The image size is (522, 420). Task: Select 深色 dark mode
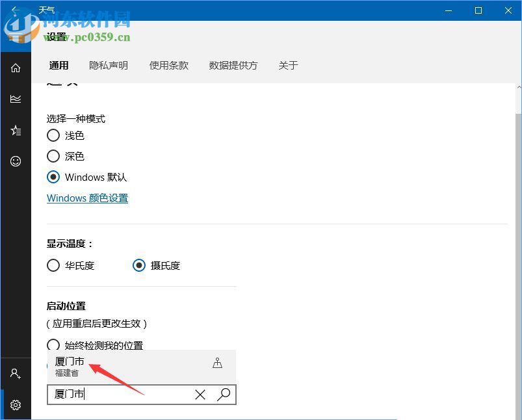pyautogui.click(x=53, y=156)
